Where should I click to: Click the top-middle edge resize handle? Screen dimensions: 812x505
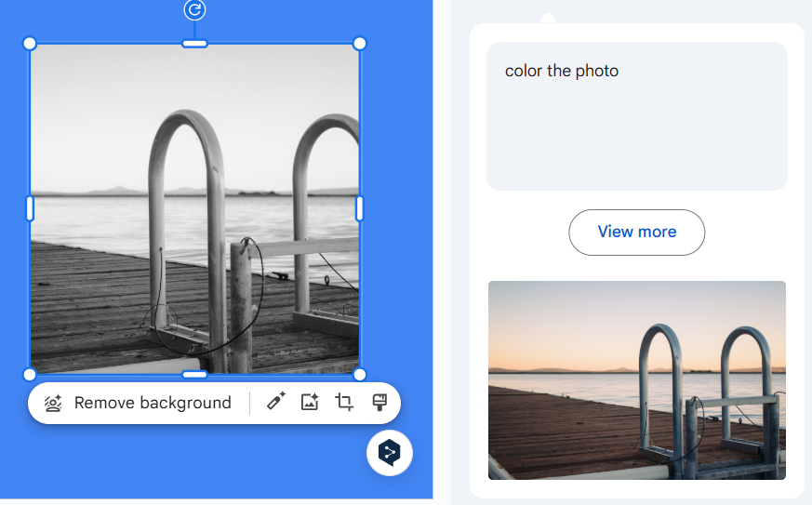[194, 44]
